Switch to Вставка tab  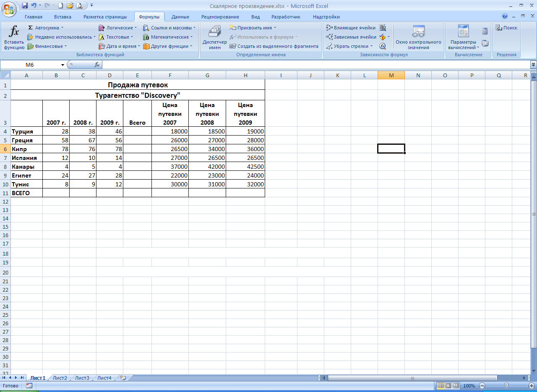coord(63,17)
